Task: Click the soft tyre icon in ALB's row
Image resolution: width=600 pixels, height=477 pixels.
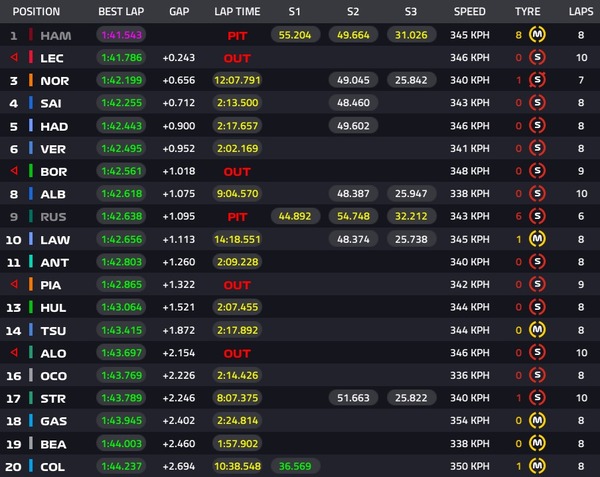Action: coord(537,194)
